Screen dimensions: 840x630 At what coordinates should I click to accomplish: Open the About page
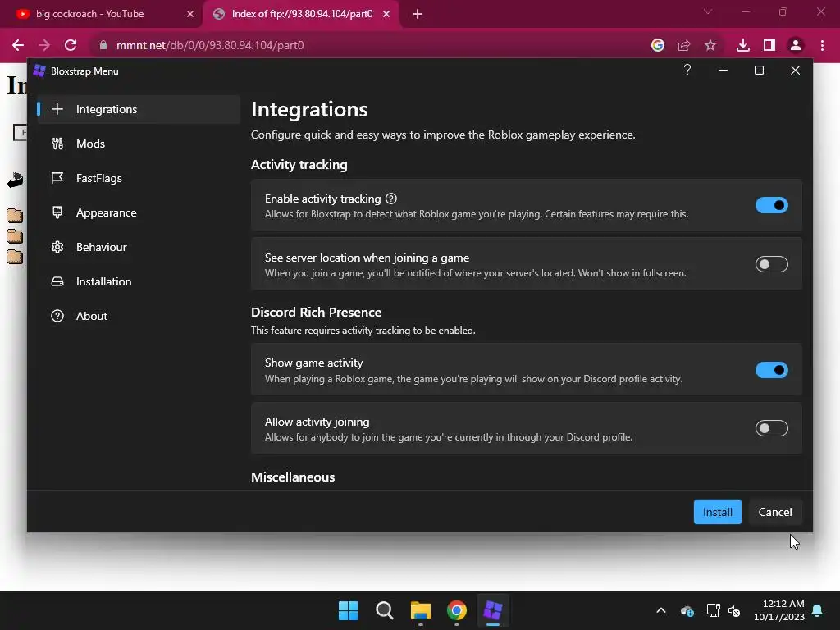(138, 316)
